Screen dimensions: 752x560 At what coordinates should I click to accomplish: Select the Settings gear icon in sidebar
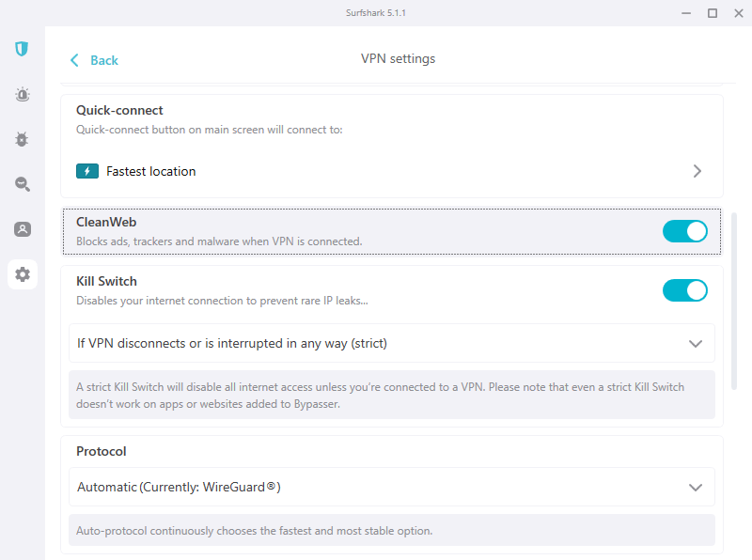tap(22, 274)
